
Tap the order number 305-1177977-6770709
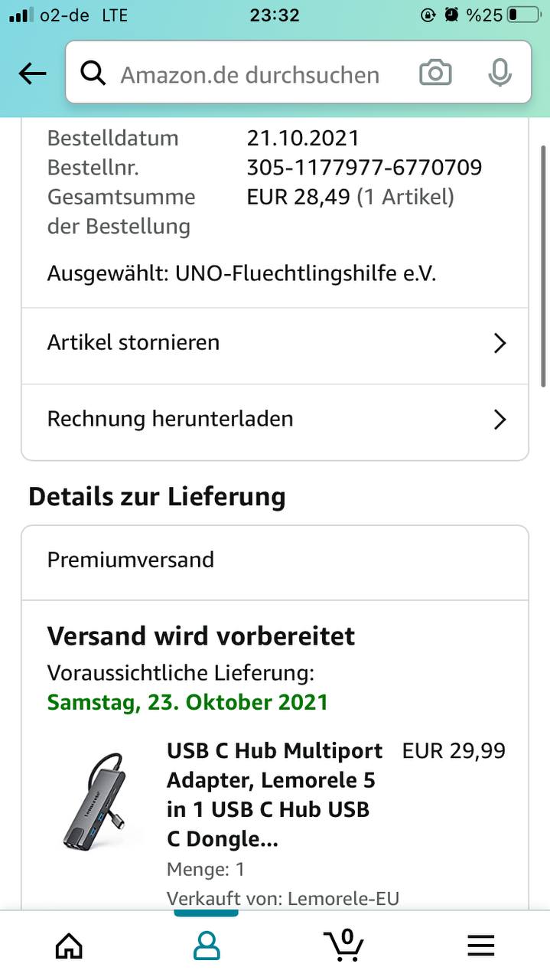pyautogui.click(x=364, y=167)
